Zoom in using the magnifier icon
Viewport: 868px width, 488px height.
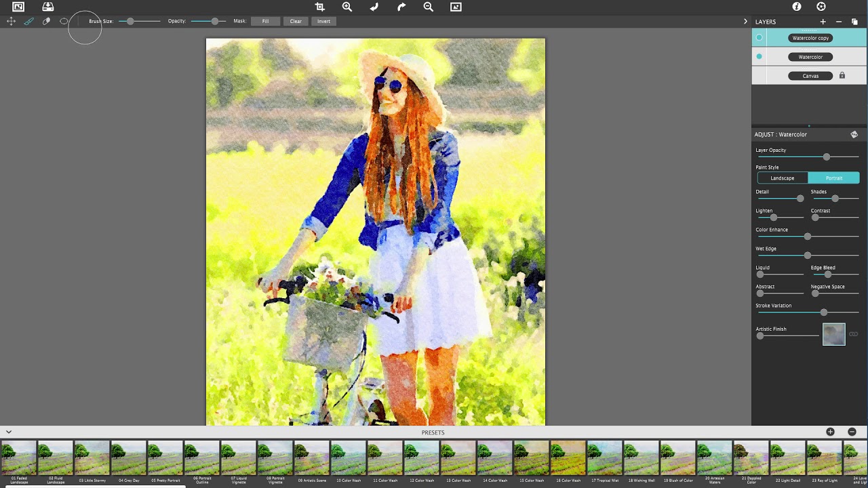[x=347, y=7]
